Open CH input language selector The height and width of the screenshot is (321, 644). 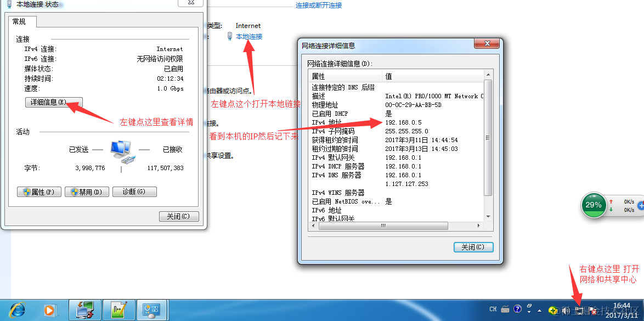click(493, 309)
